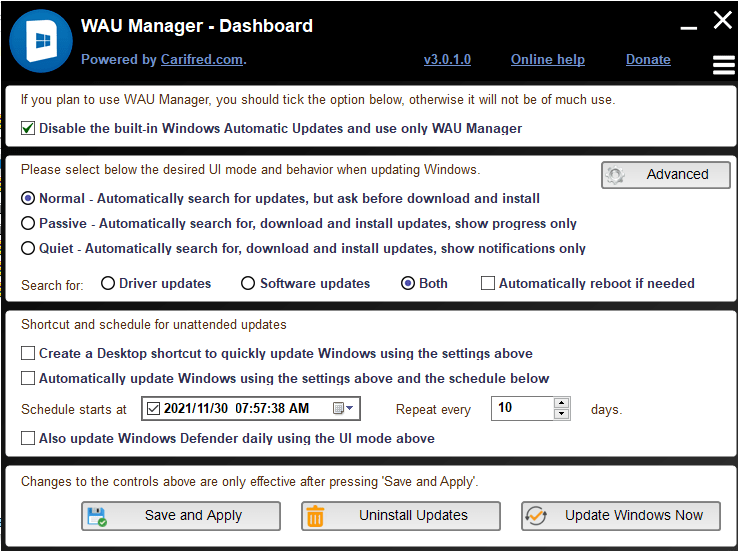Enable Automatically update Windows on schedule
The width and height of the screenshot is (738, 551).
(x=28, y=378)
